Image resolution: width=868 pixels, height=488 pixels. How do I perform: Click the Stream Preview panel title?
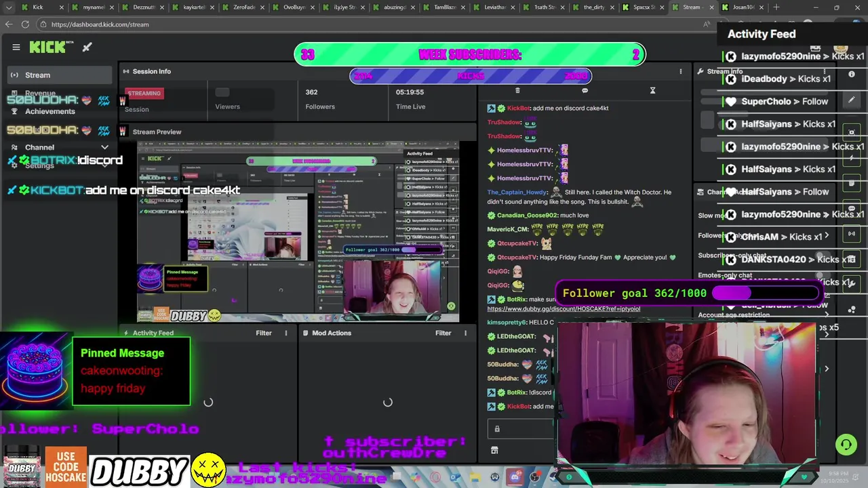tap(157, 132)
